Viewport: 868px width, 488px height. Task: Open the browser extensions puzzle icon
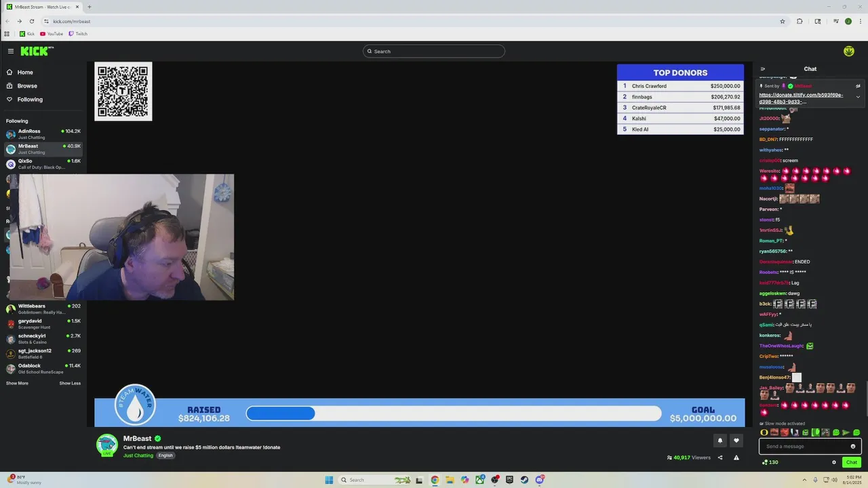tap(800, 21)
